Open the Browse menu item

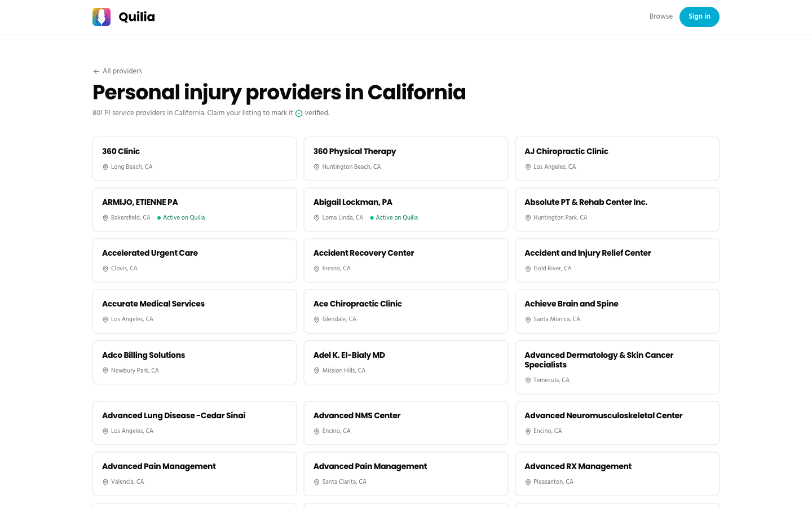click(661, 17)
